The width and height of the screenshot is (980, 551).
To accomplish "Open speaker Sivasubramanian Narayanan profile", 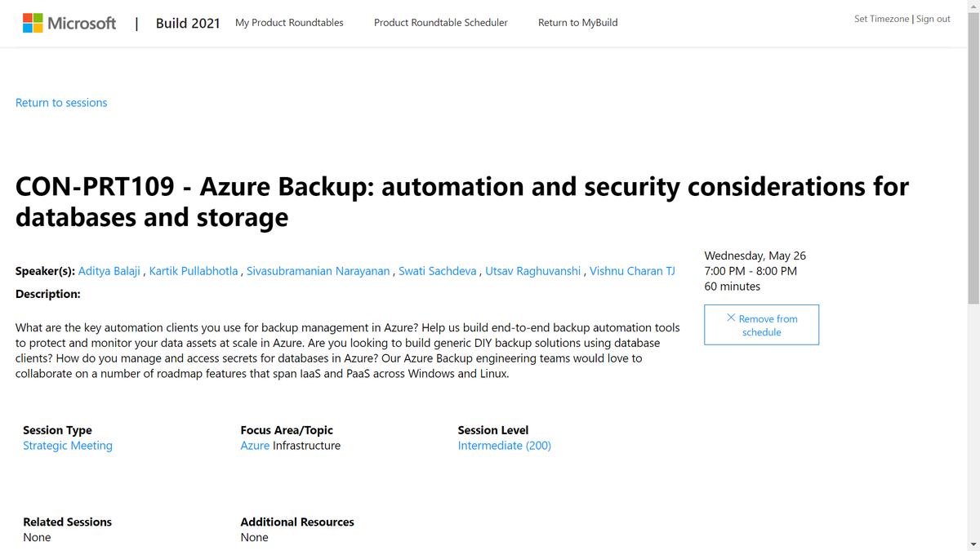I will coord(318,271).
